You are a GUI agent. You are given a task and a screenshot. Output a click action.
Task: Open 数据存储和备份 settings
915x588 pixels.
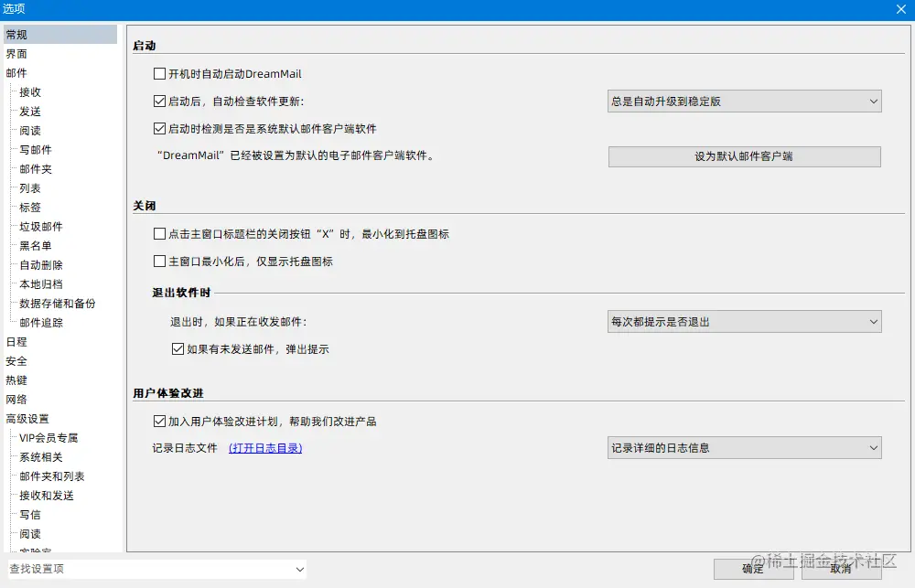click(x=57, y=304)
